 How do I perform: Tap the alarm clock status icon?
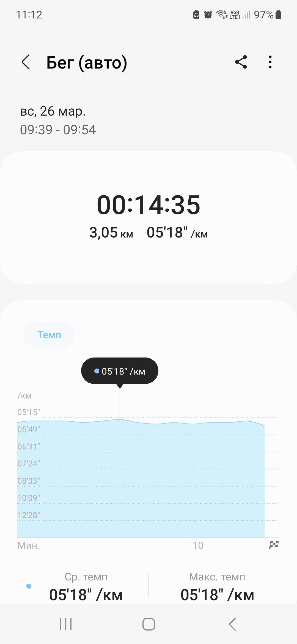point(208,15)
